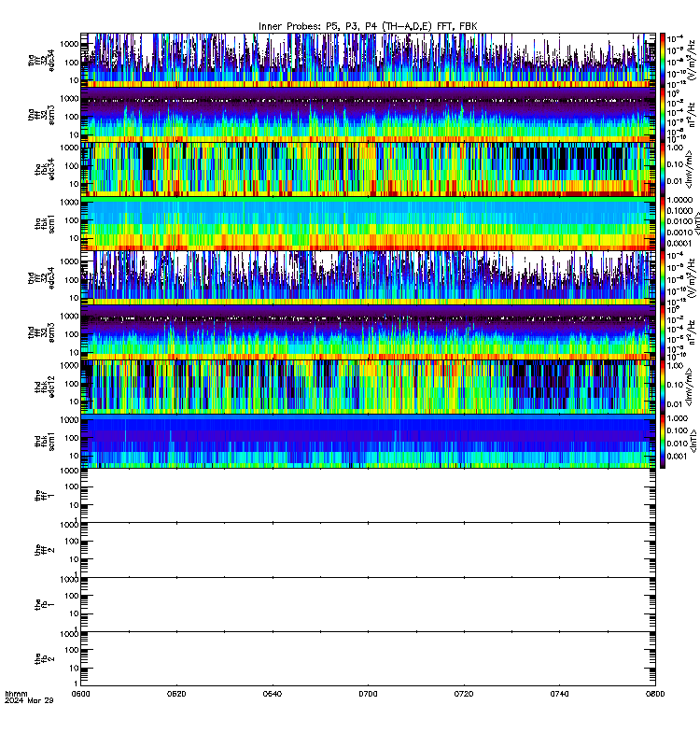700x747 pixels.
Task: Click the "thd fbk scm1" panel label
Action: [45, 441]
